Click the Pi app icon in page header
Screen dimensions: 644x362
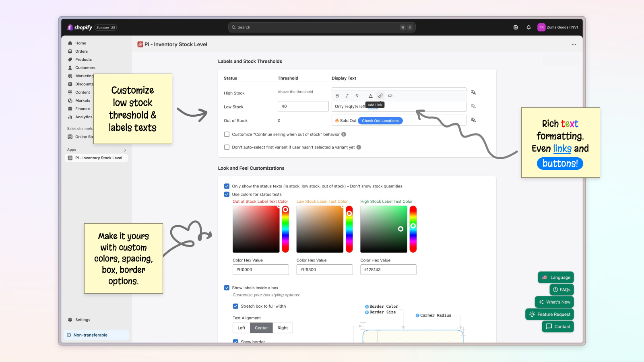(140, 44)
